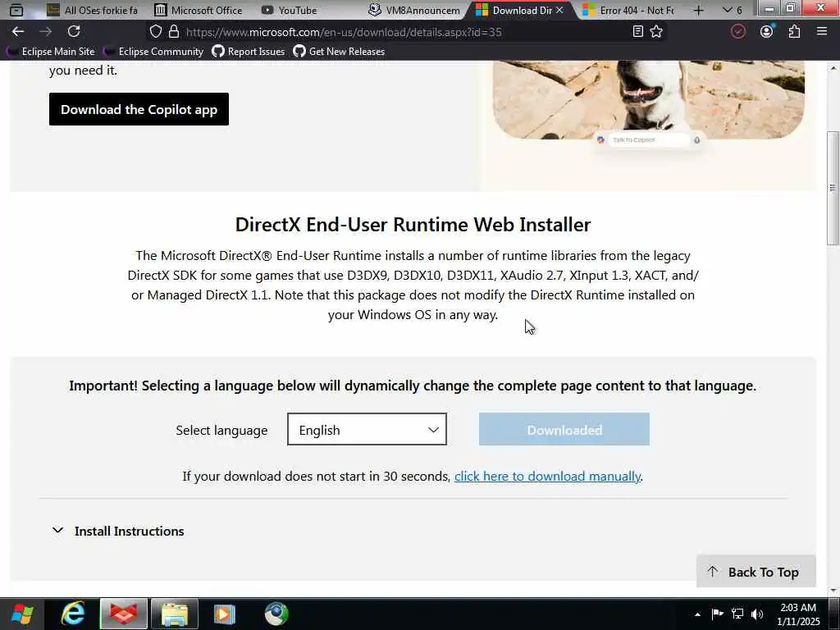Toggle reader view icon in address bar
840x630 pixels.
point(637,32)
